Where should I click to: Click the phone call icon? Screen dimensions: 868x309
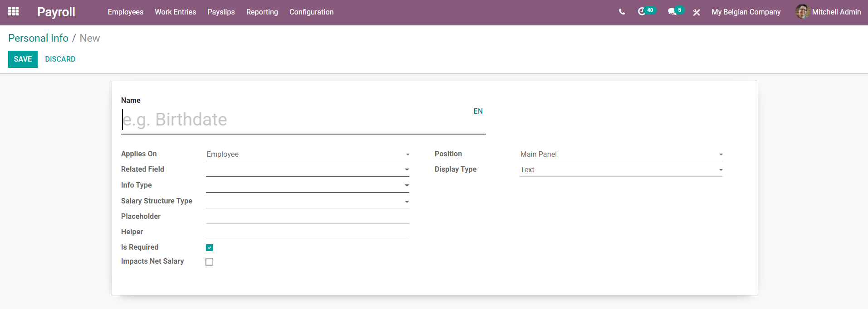(x=622, y=12)
